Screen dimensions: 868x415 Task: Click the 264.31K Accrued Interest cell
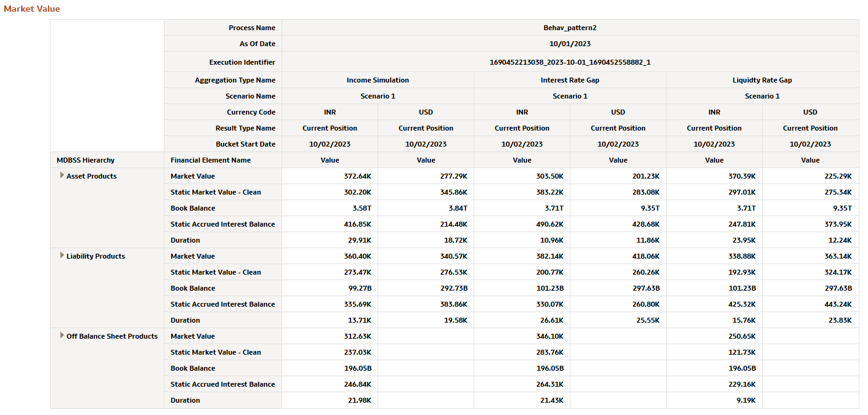[x=522, y=384]
